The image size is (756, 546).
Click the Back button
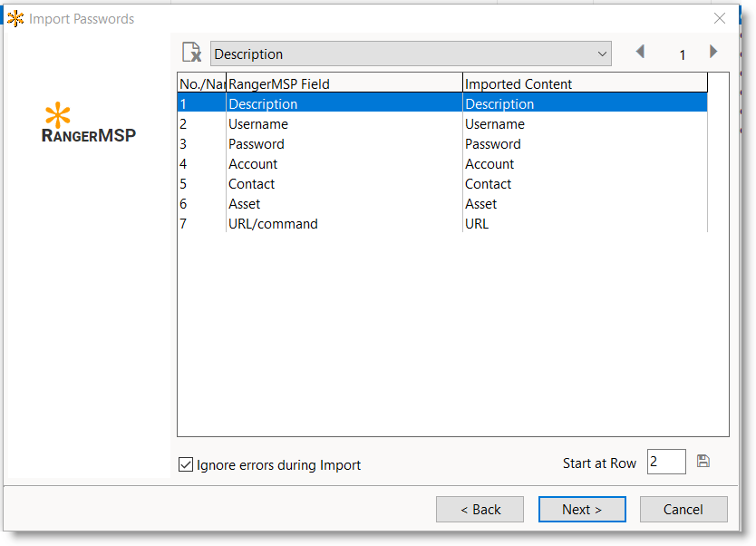480,510
